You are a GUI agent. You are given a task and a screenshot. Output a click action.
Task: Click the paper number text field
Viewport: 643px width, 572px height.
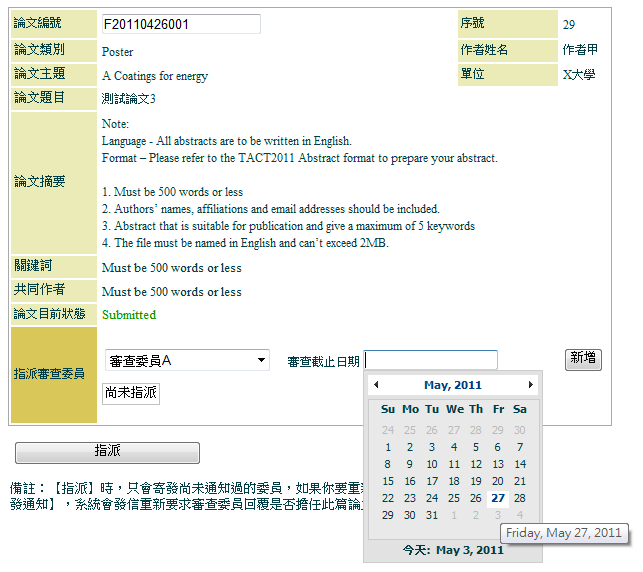[181, 24]
